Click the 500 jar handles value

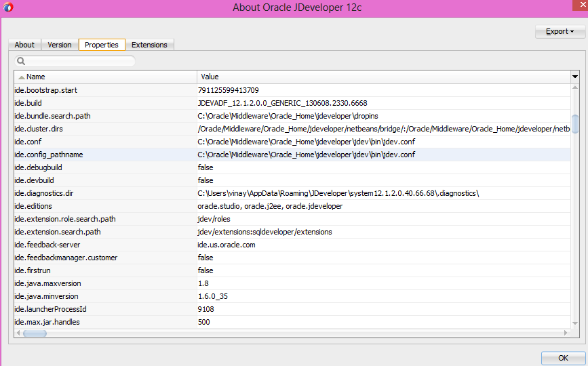point(204,322)
